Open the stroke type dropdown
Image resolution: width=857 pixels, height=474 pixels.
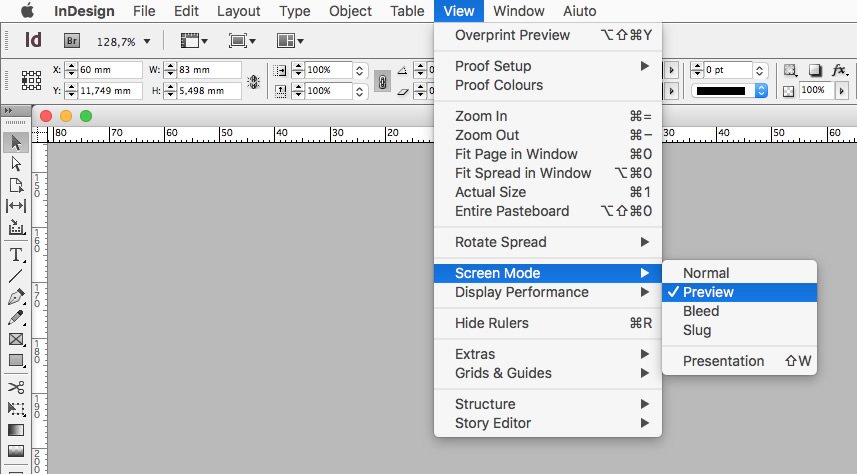[x=761, y=91]
